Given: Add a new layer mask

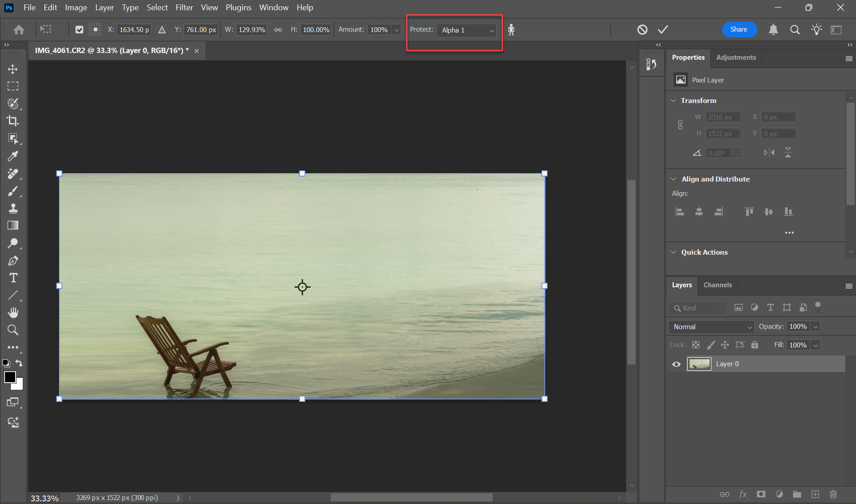Looking at the screenshot, I should click(761, 494).
